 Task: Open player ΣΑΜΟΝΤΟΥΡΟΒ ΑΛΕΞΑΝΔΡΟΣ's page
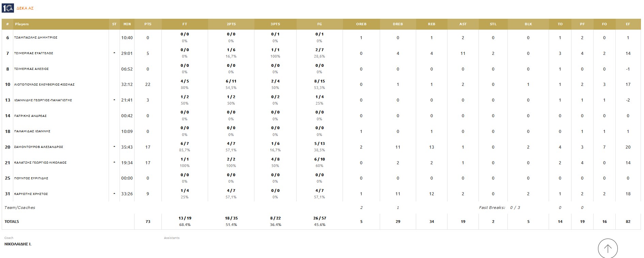(x=38, y=147)
